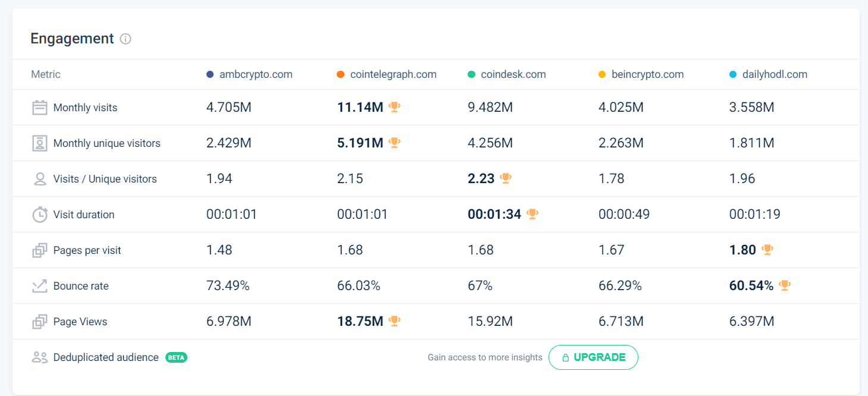
Task: Click the 4.705M monthly visits value
Action: 229,108
